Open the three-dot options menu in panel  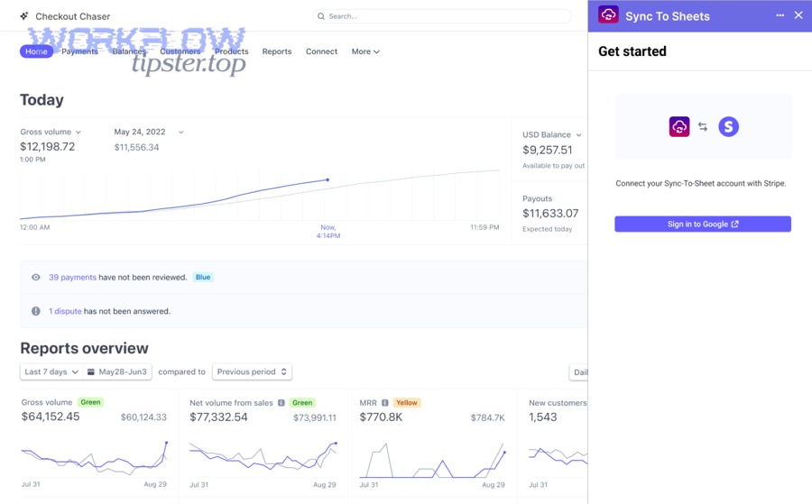pos(780,15)
